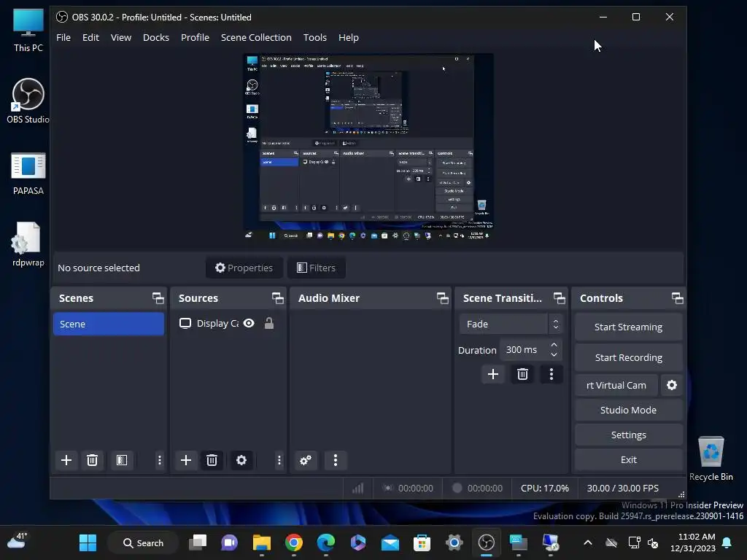Click the OBS preview canvas
747x560 pixels.
(368, 147)
